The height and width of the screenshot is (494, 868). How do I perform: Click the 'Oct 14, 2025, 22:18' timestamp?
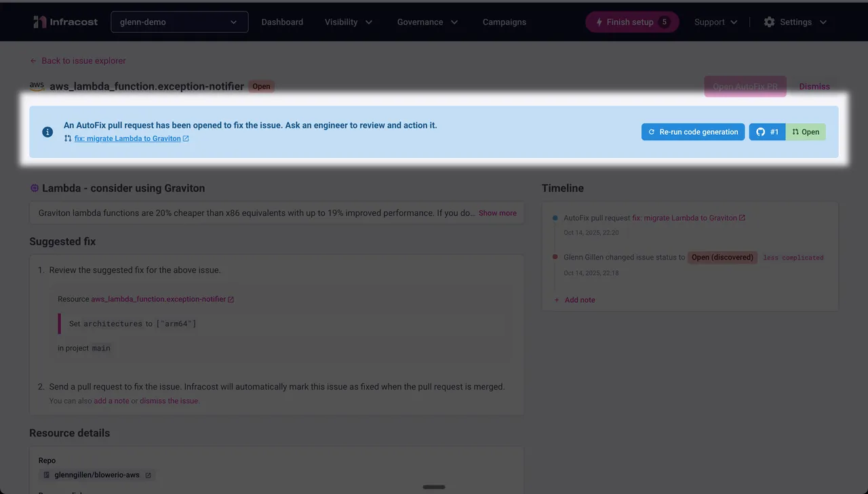pos(591,273)
